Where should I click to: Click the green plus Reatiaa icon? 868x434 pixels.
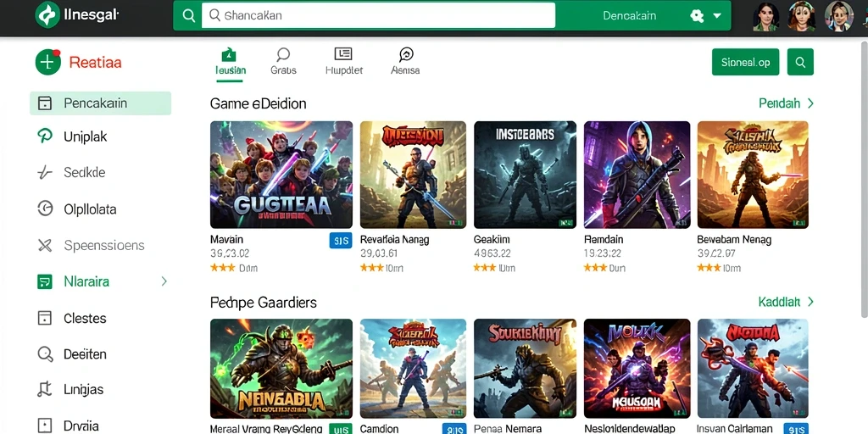point(48,62)
